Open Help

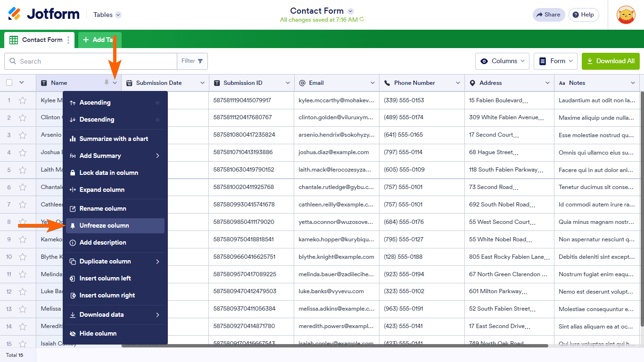tap(584, 15)
